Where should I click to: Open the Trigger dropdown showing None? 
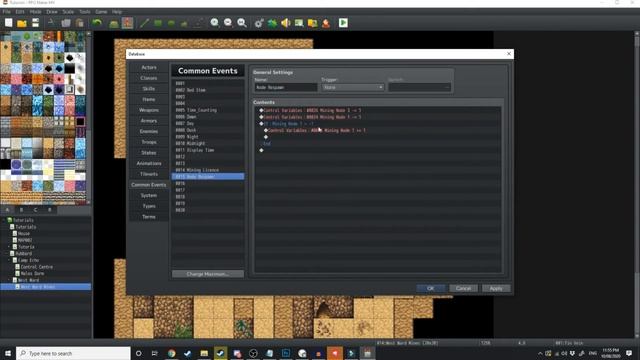click(353, 87)
